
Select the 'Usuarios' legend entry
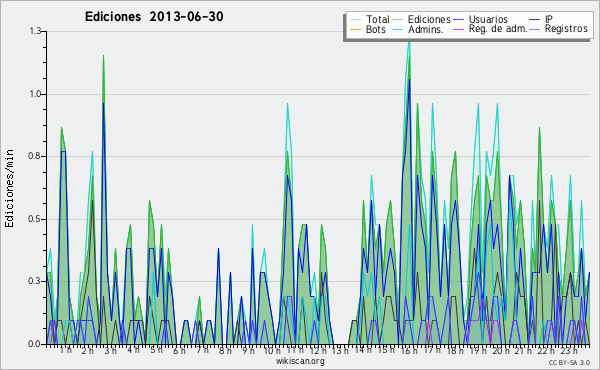488,19
